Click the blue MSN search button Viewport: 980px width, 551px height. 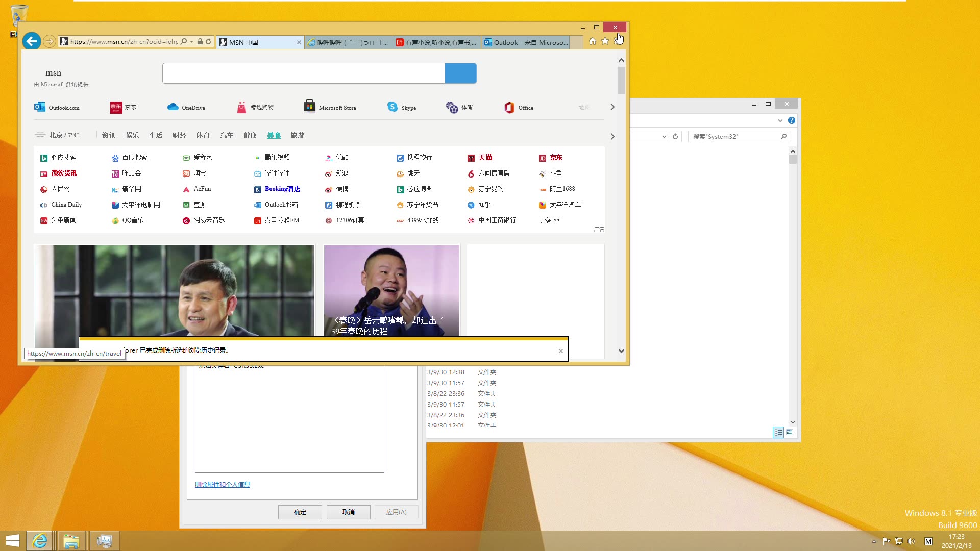460,73
